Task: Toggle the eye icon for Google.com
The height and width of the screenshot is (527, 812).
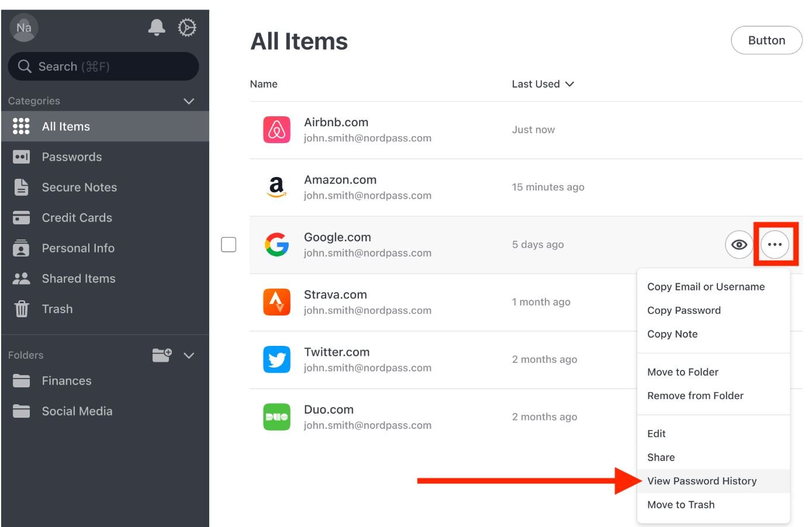Action: (739, 245)
